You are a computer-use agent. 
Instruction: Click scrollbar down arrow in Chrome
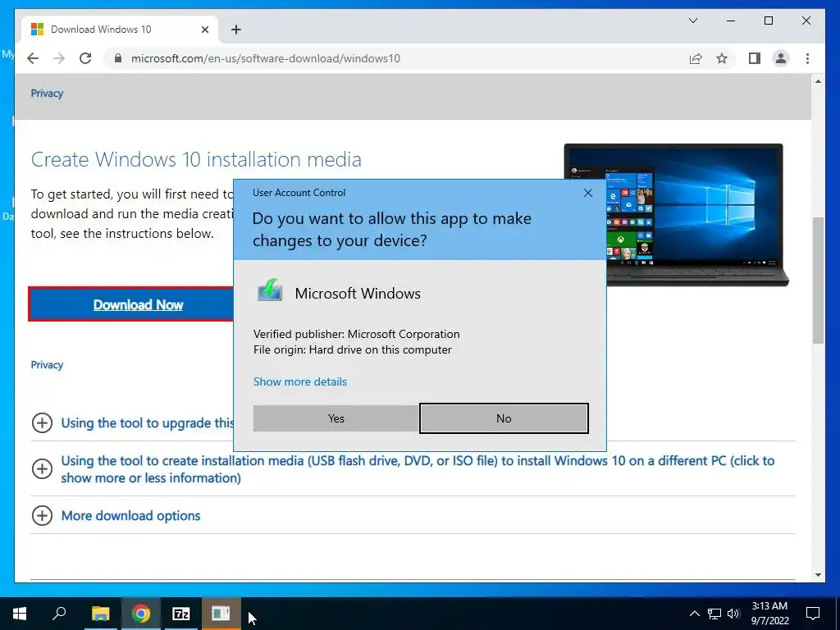[818, 575]
